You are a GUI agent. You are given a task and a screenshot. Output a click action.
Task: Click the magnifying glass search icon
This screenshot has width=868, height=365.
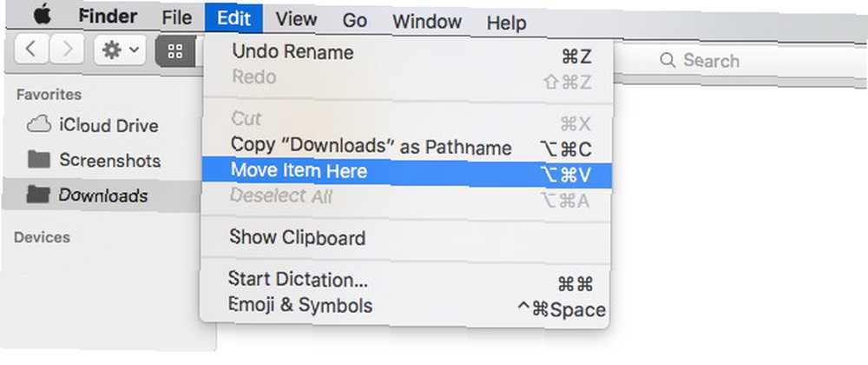667,60
